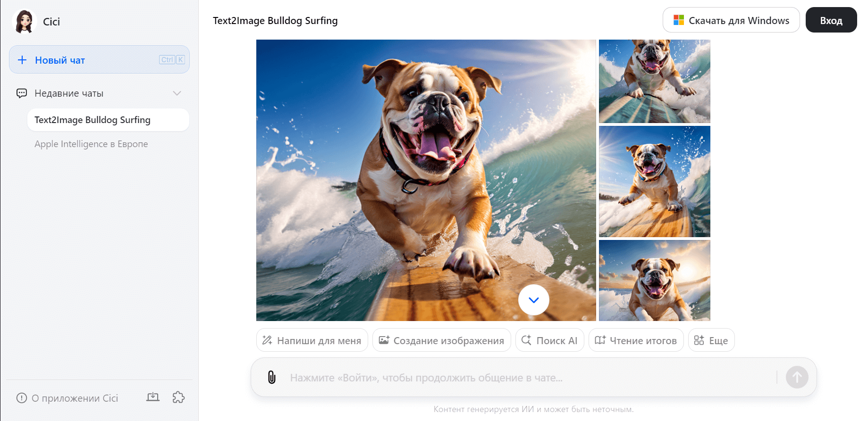
Task: Collapse the Недавние чаты chevron
Action: [177, 93]
